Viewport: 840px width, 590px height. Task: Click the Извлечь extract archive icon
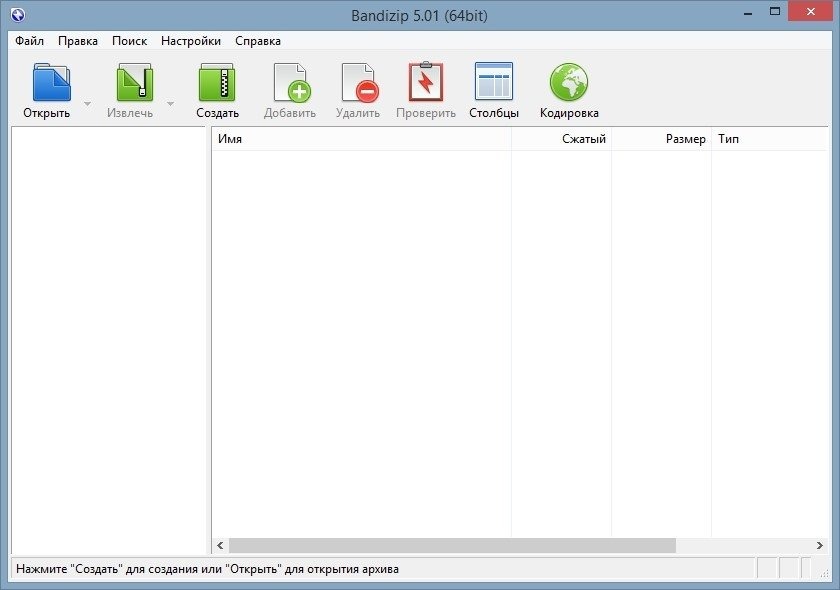[x=135, y=82]
